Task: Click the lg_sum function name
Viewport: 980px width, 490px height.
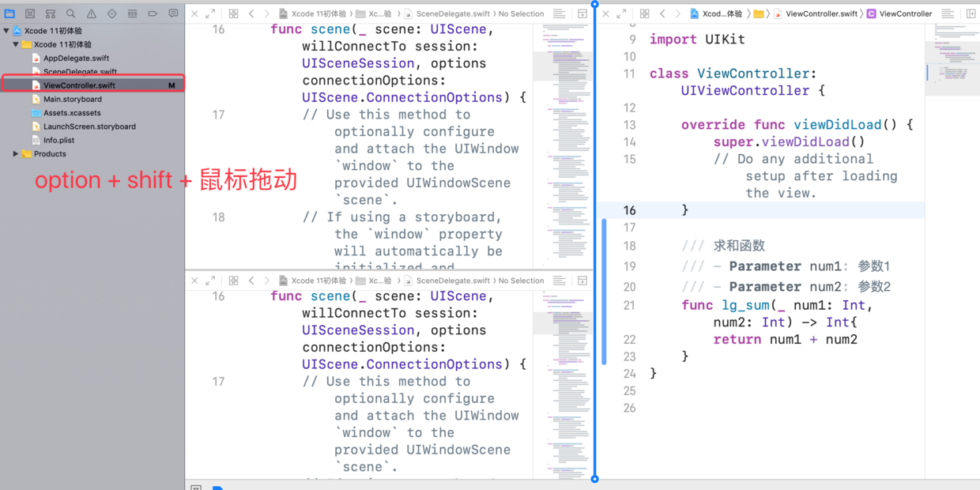Action: click(x=745, y=305)
